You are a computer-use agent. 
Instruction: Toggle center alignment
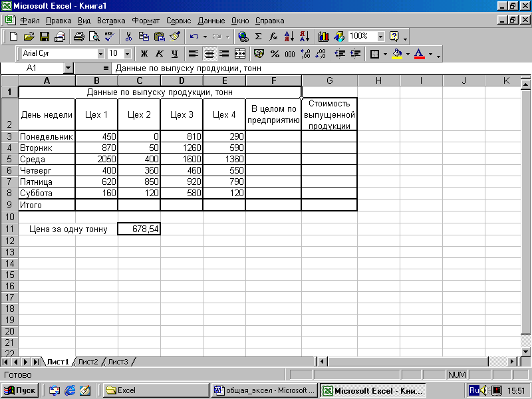(209, 54)
